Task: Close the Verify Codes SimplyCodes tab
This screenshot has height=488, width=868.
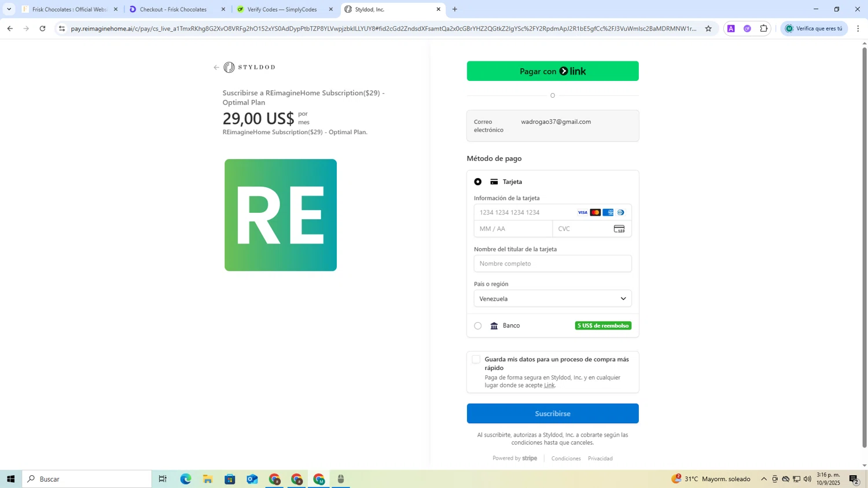Action: pyautogui.click(x=331, y=9)
